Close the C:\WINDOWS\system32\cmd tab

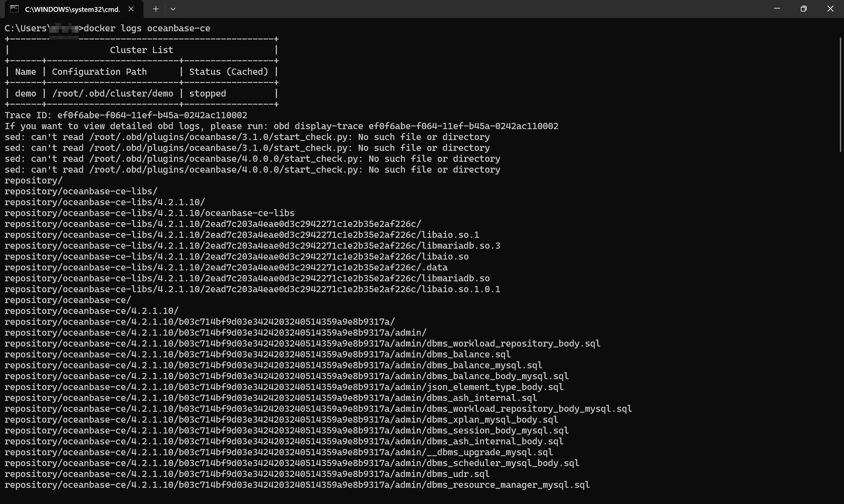coord(131,9)
